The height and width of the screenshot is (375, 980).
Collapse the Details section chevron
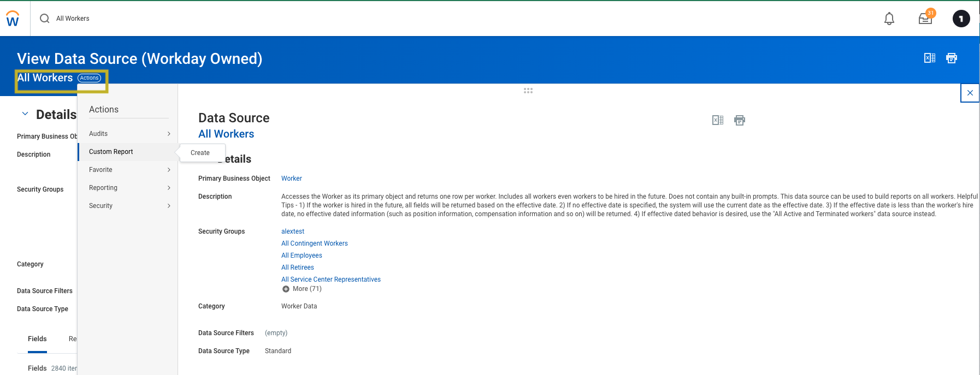25,114
